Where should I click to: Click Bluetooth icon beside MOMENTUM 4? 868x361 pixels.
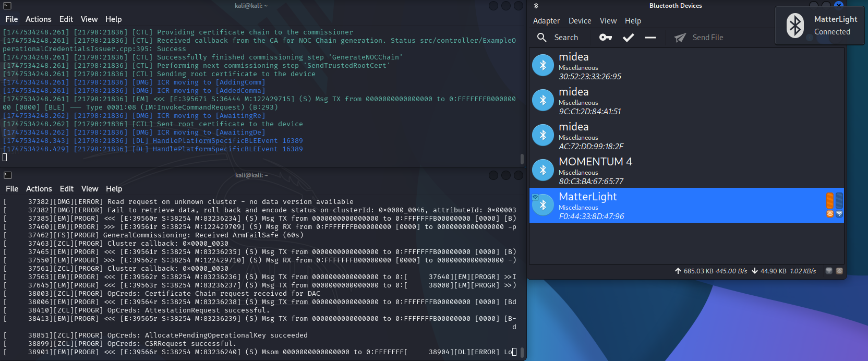[543, 170]
